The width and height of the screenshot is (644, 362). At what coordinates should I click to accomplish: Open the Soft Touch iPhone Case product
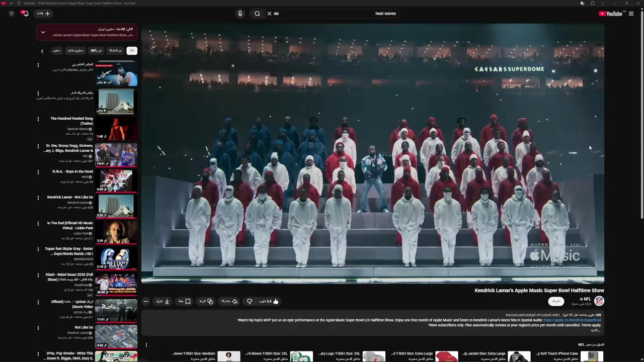click(x=570, y=356)
